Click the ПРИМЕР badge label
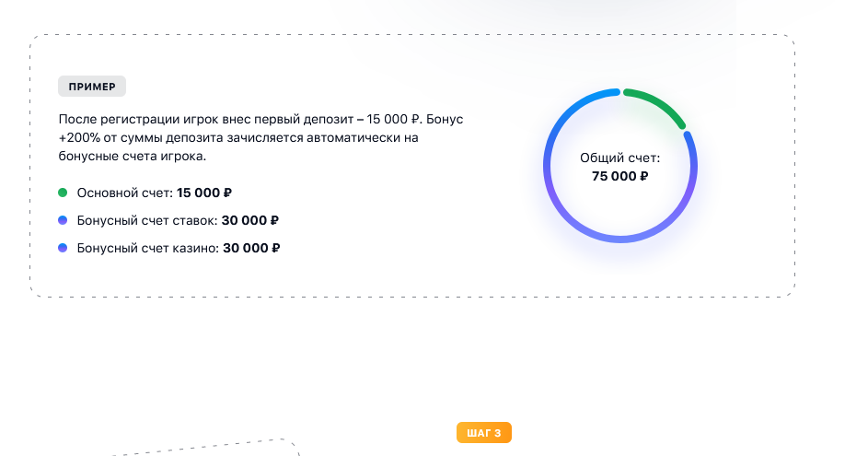The height and width of the screenshot is (456, 868). [x=92, y=87]
